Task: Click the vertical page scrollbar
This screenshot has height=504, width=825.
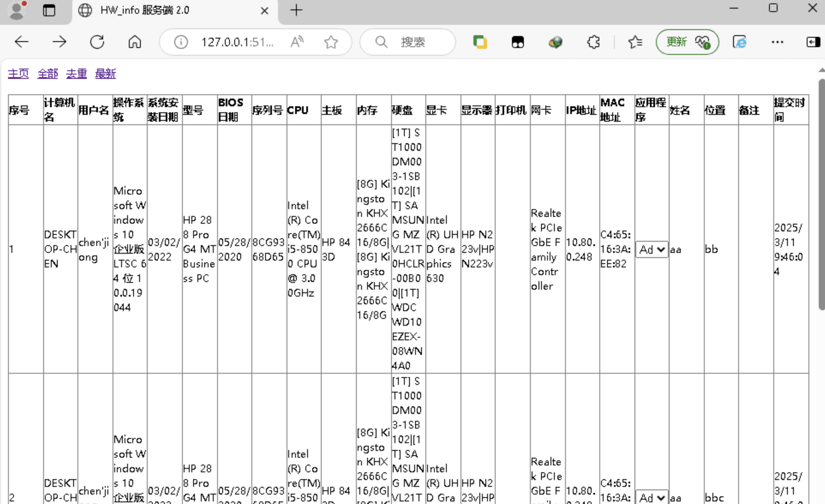Action: point(822,194)
